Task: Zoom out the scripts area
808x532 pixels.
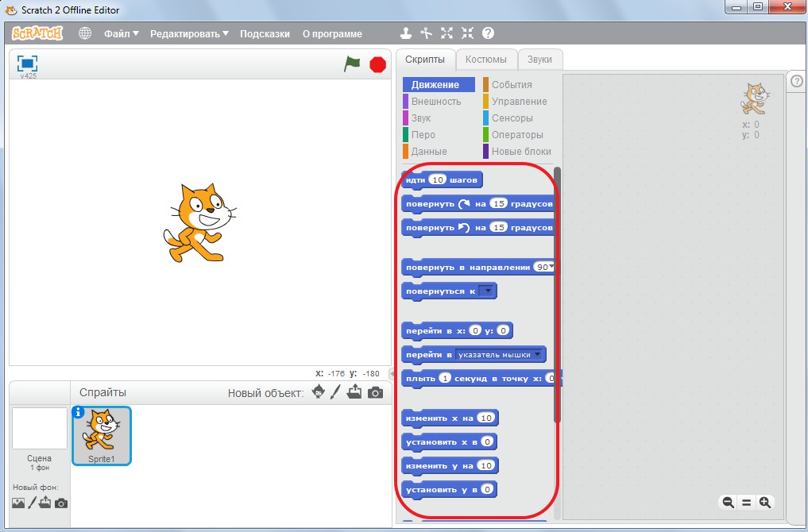Action: point(728,503)
